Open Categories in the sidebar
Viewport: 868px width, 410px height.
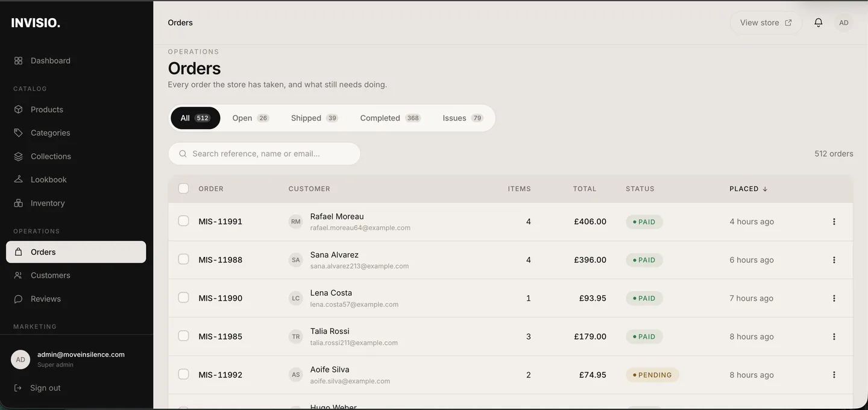pyautogui.click(x=76, y=133)
